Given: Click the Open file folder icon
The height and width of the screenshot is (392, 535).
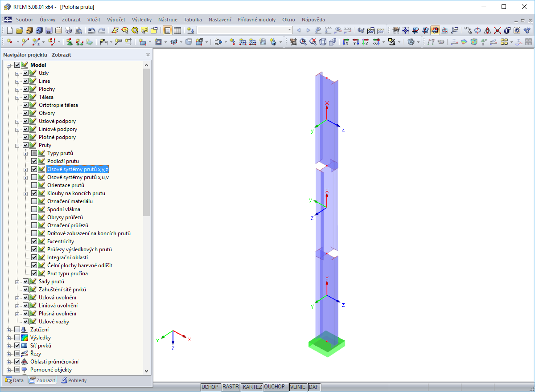Looking at the screenshot, I should pos(19,30).
